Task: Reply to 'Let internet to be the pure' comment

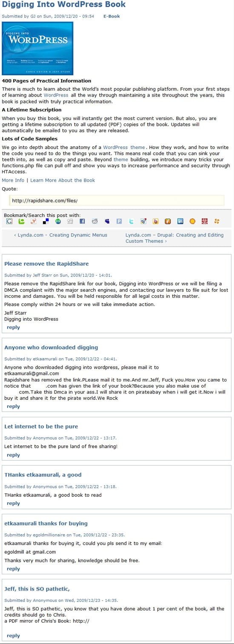Action: [x=13, y=455]
